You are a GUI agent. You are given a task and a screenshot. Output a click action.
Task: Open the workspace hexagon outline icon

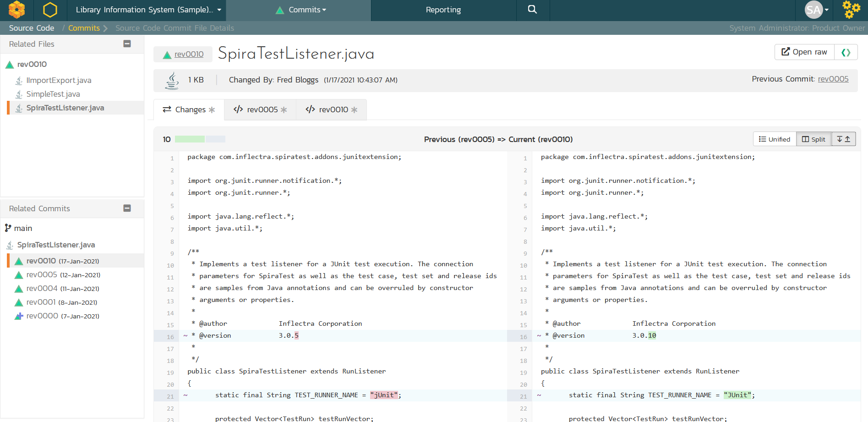pos(50,10)
